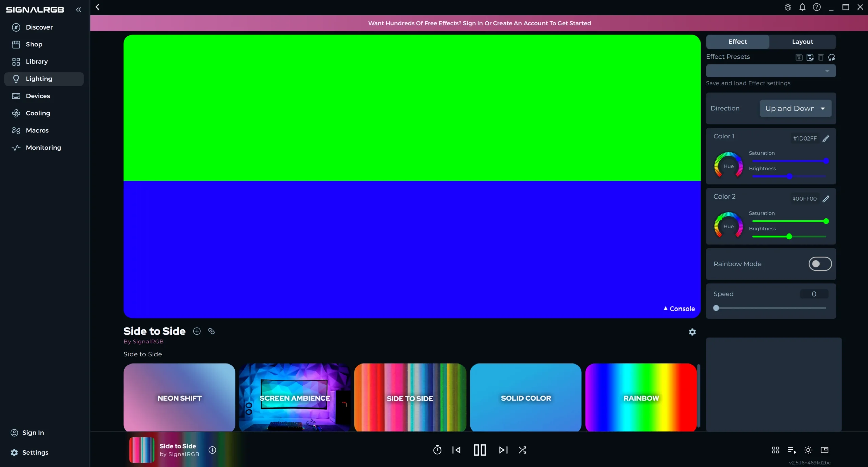Click the link icon beside Side to Side title
This screenshot has width=868, height=467.
click(x=211, y=331)
